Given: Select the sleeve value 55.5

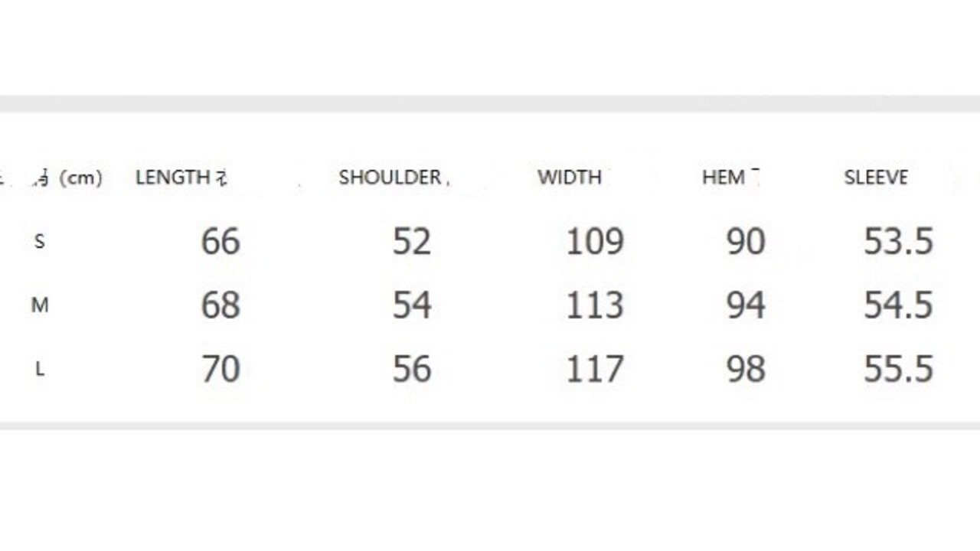Looking at the screenshot, I should (x=898, y=369).
